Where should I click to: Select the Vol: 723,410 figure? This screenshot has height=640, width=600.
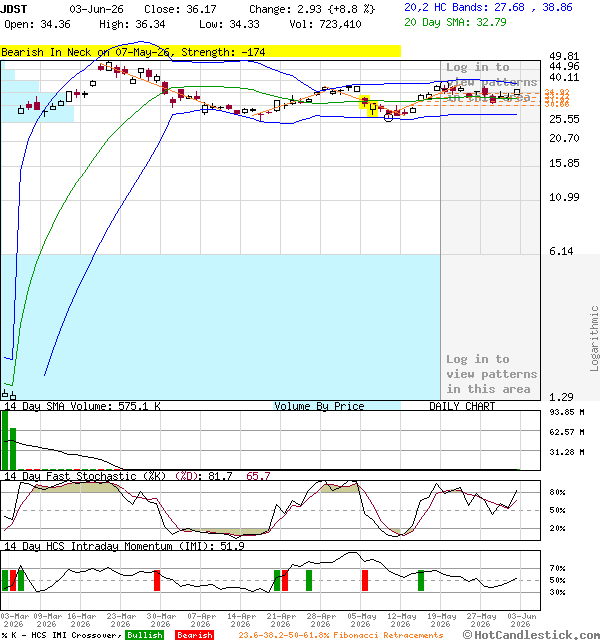325,24
